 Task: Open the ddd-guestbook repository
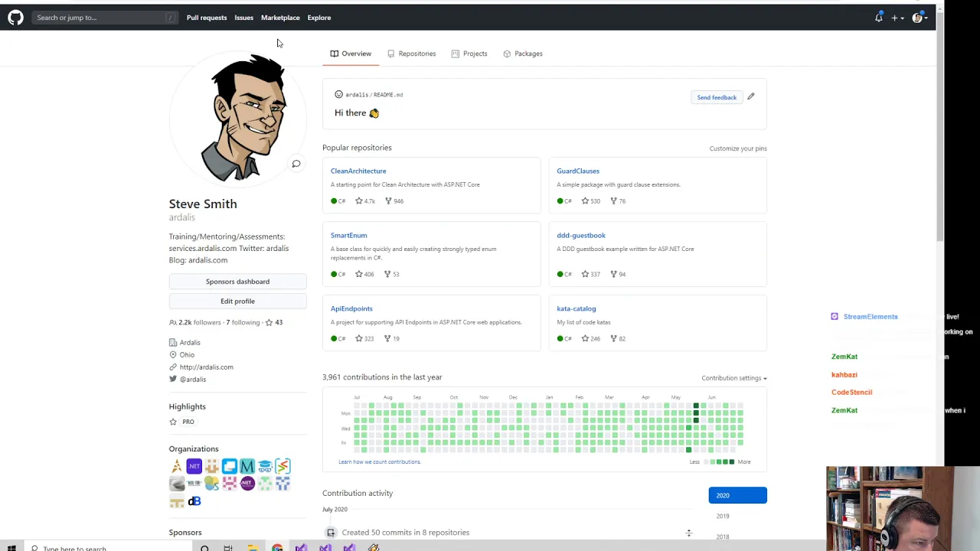(x=581, y=236)
